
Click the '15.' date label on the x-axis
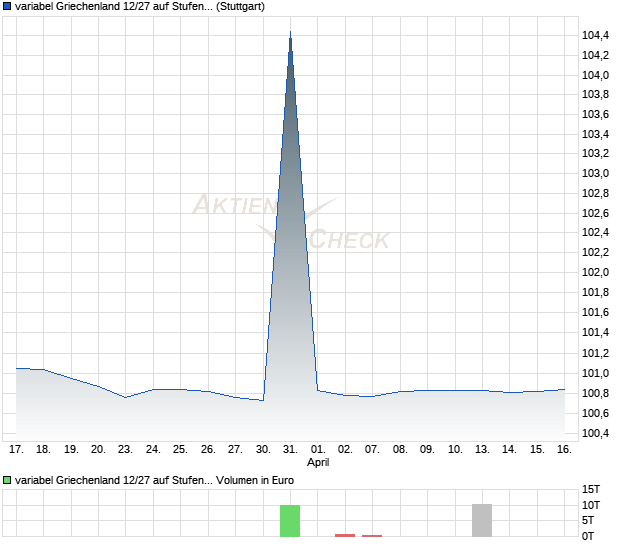[x=537, y=450]
